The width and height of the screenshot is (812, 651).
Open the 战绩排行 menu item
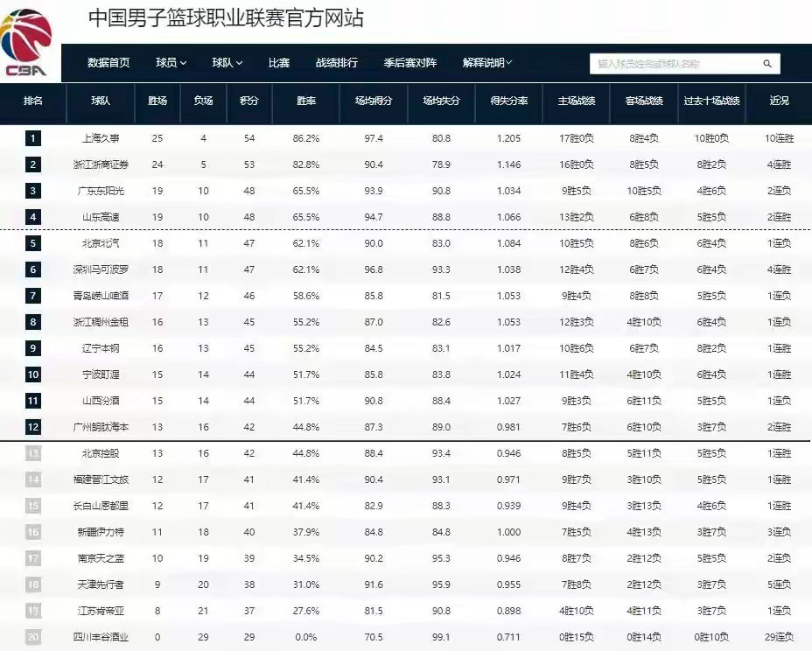pos(337,63)
